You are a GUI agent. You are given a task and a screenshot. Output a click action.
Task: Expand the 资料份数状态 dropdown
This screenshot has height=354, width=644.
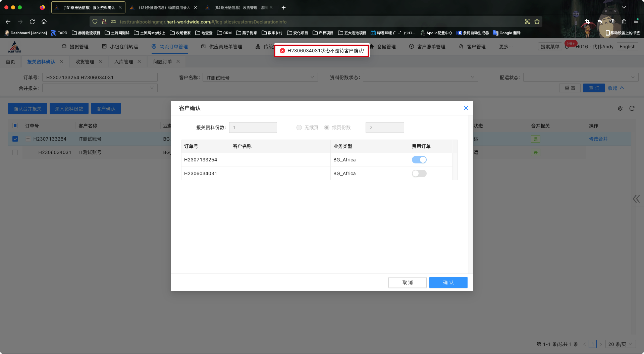[x=420, y=78]
